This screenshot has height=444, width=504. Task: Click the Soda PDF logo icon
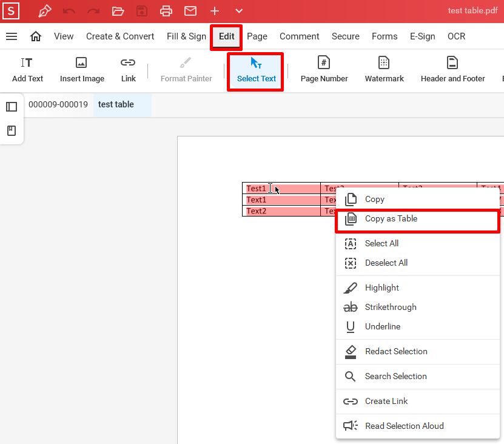click(x=11, y=11)
